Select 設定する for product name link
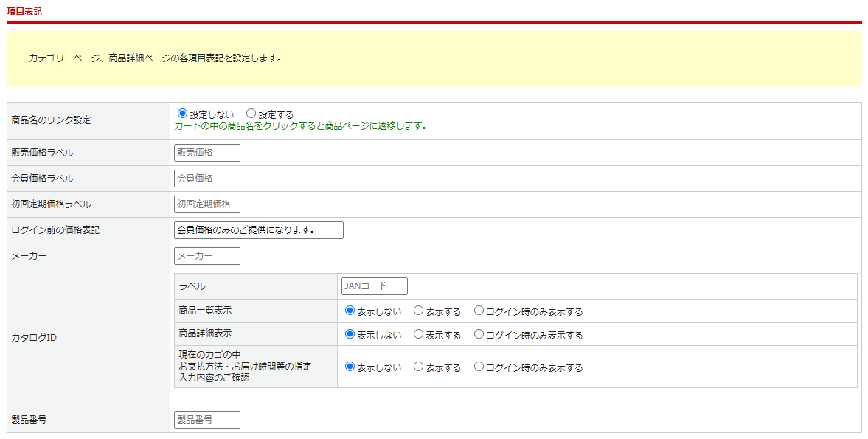868x439 pixels. pos(251,114)
